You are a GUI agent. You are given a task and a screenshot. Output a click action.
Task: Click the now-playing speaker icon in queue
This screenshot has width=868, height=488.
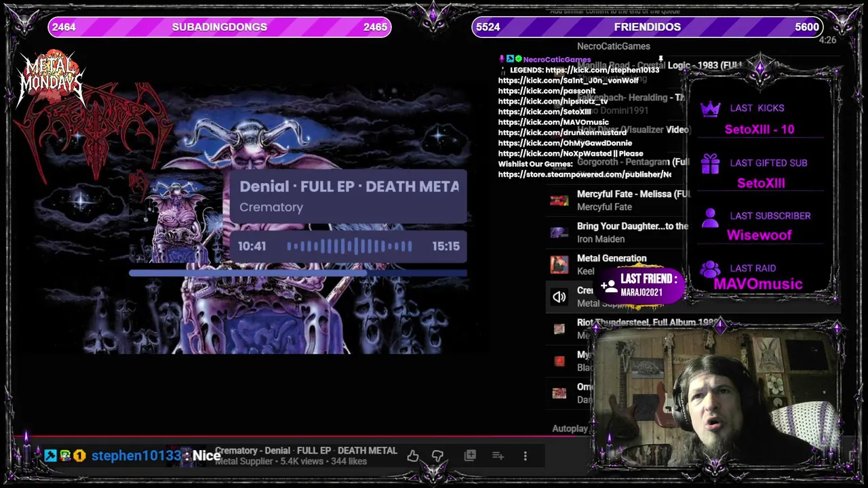point(559,297)
